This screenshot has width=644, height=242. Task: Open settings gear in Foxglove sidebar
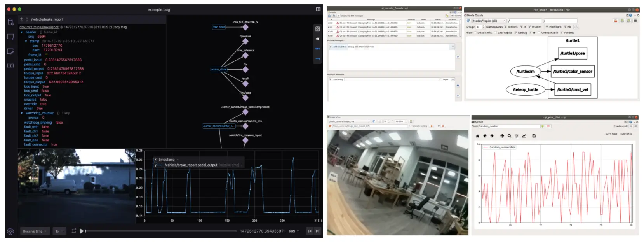click(x=10, y=231)
